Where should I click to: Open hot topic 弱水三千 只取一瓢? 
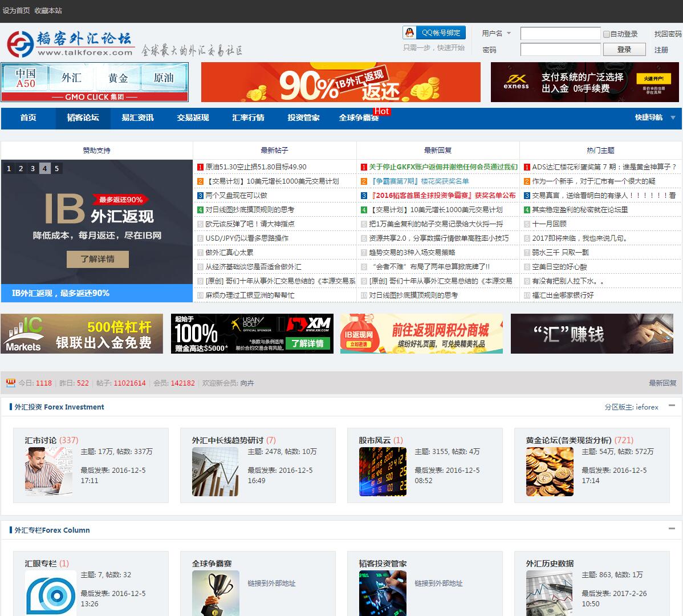coord(560,253)
